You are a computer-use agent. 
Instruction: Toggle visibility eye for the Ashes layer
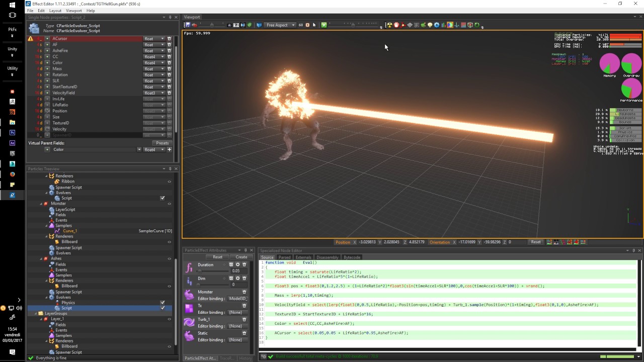169,259
